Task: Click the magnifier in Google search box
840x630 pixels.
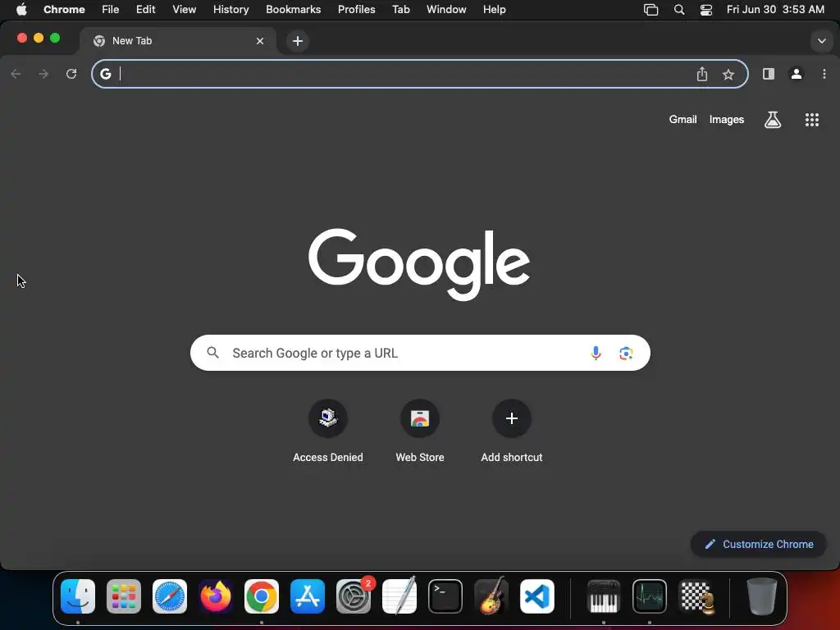Action: (212, 353)
